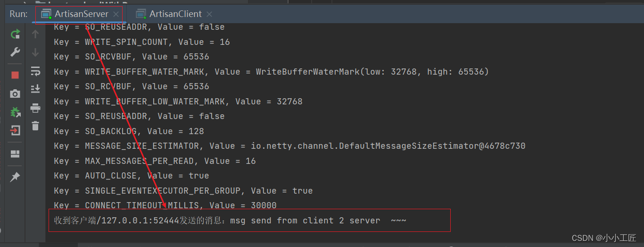Image resolution: width=644 pixels, height=247 pixels.
Task: Click the WRITE_BUFFER_LOW_WATER_MARK = 32768 line
Action: point(178,102)
